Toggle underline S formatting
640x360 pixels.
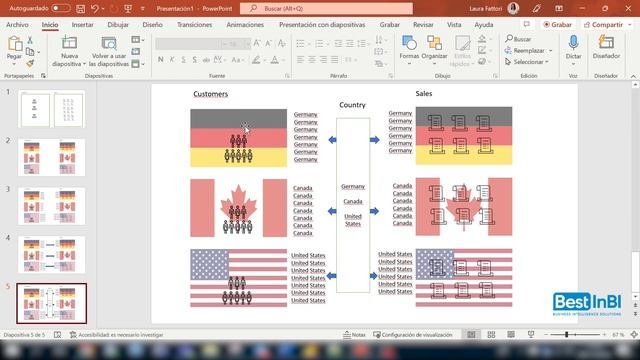[x=183, y=60]
